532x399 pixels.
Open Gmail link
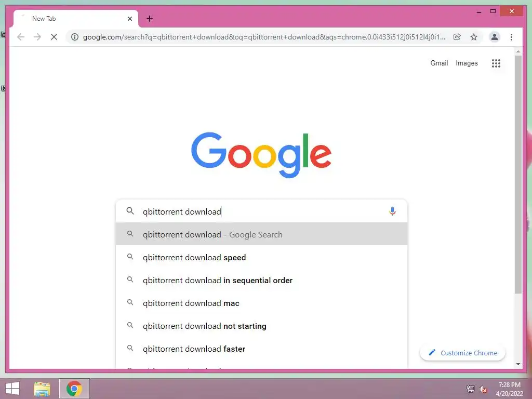pyautogui.click(x=439, y=63)
